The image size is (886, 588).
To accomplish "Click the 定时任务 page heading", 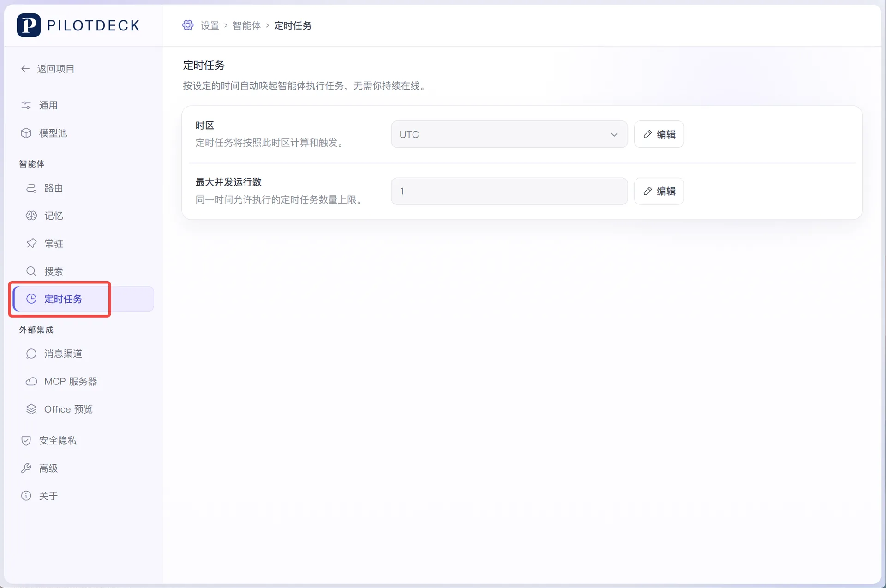I will tap(204, 65).
